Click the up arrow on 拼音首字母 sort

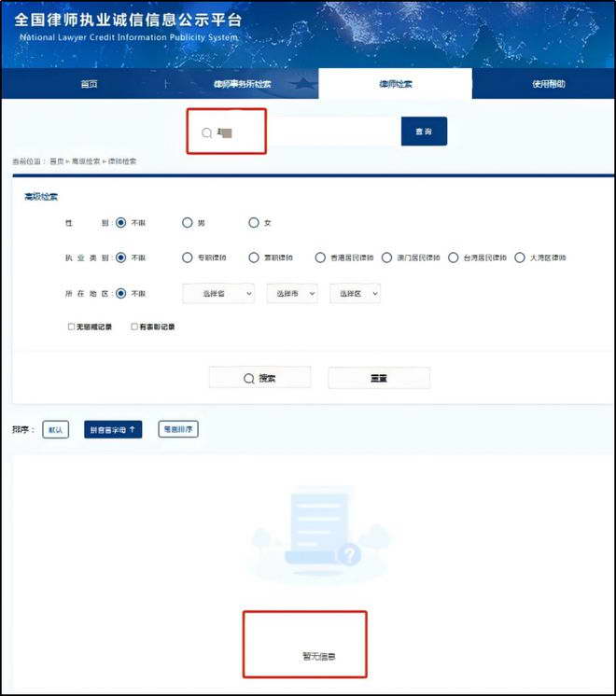(133, 429)
